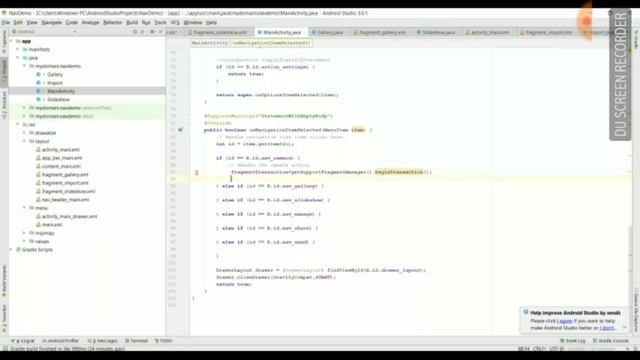The height and width of the screenshot is (360, 640).
Task: Select nav_header_main.xml layout file
Action: tap(65, 200)
